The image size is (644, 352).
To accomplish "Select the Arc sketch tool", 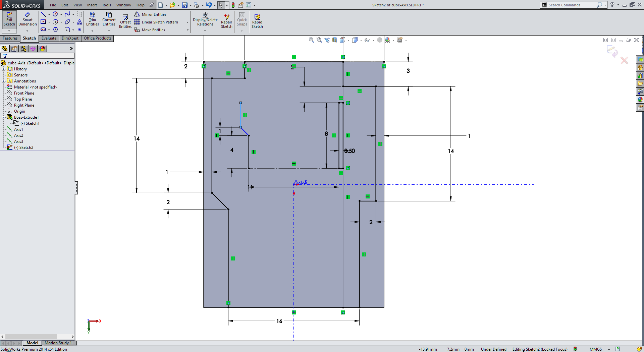I will point(55,22).
